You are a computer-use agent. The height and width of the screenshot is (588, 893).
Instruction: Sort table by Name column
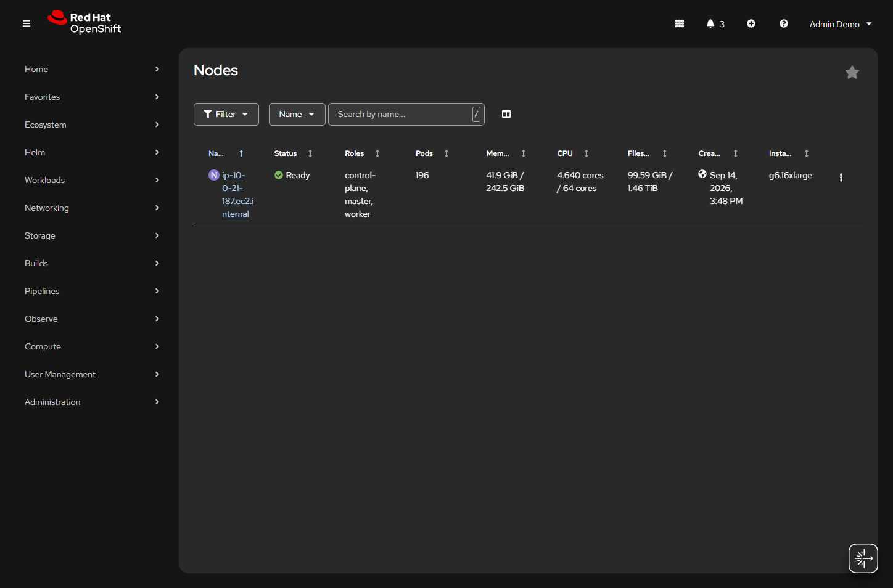226,153
